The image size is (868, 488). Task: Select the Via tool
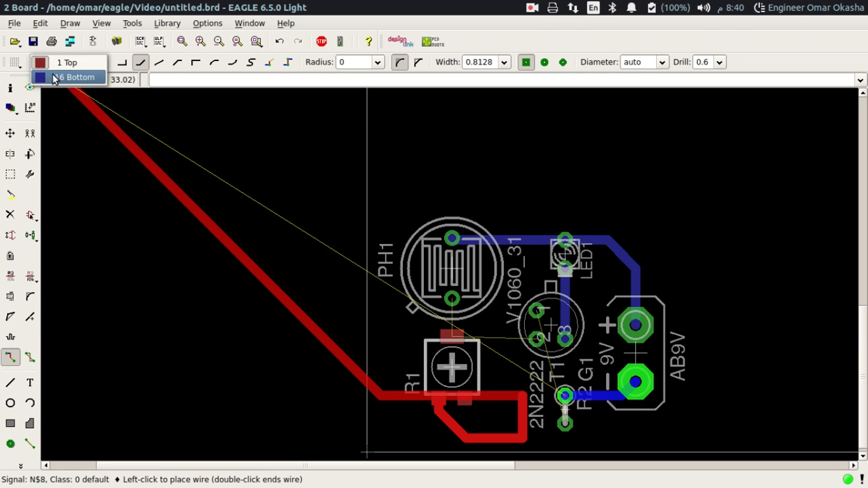click(x=10, y=444)
